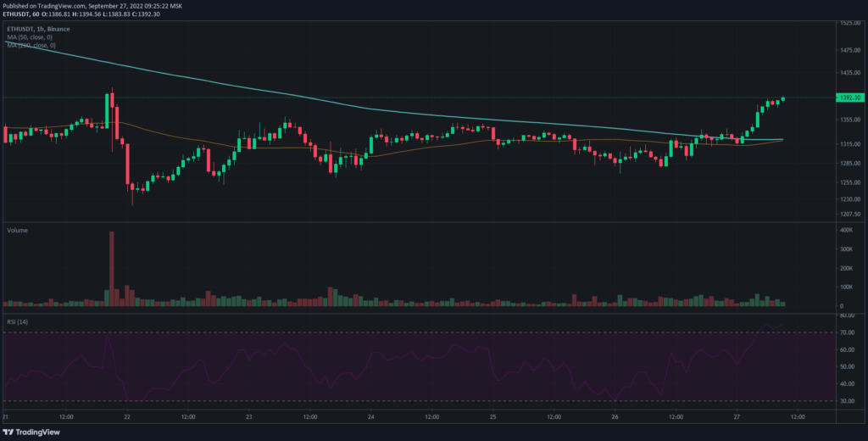Select the RSI (14) indicator label
This screenshot has width=868, height=441.
[19, 321]
